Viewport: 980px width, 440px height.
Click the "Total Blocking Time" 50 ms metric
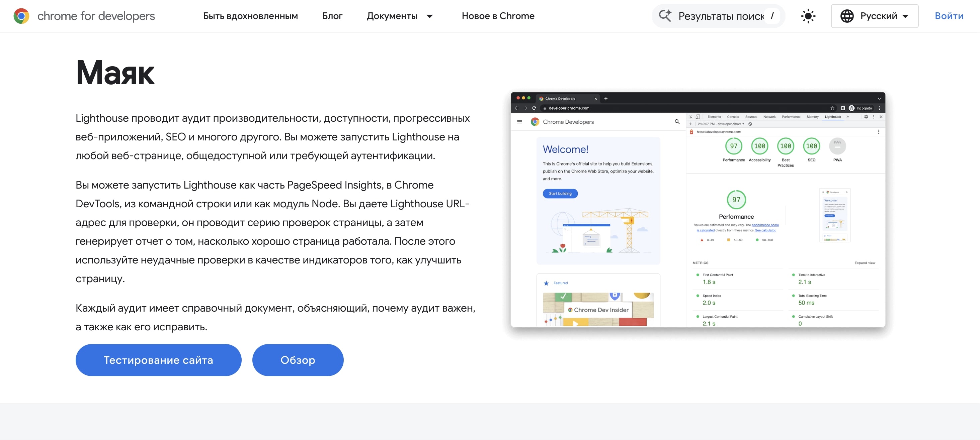[x=833, y=300]
